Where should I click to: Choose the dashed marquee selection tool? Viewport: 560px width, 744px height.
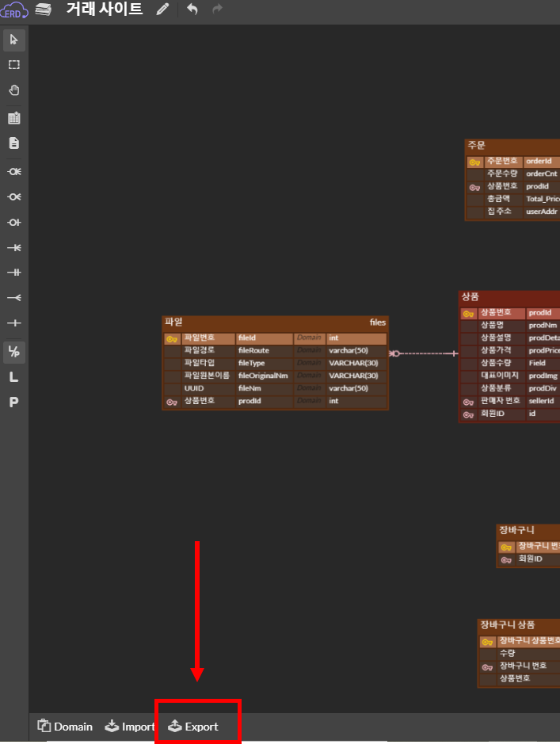(x=13, y=64)
